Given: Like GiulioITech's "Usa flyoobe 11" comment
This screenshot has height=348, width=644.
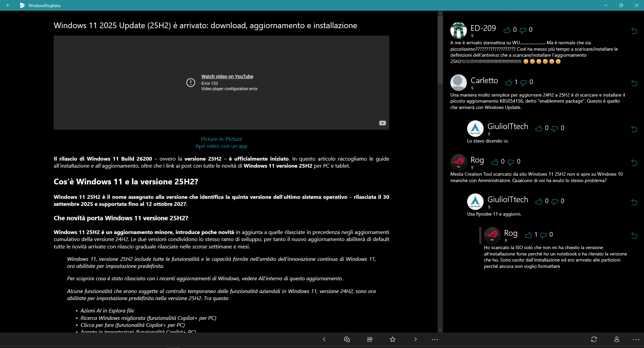Looking at the screenshot, I should pyautogui.click(x=539, y=201).
